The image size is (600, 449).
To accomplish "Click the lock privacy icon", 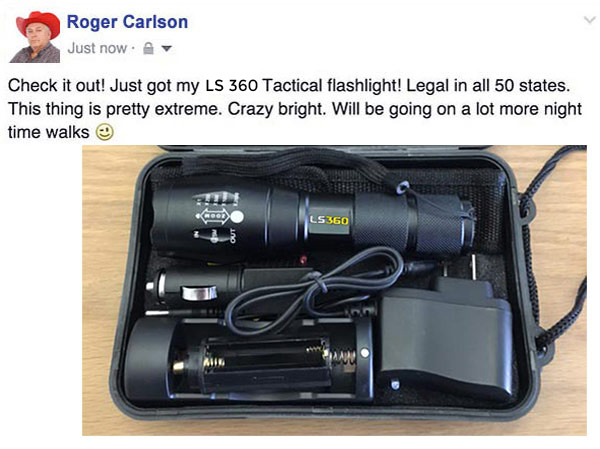I will click(x=148, y=49).
